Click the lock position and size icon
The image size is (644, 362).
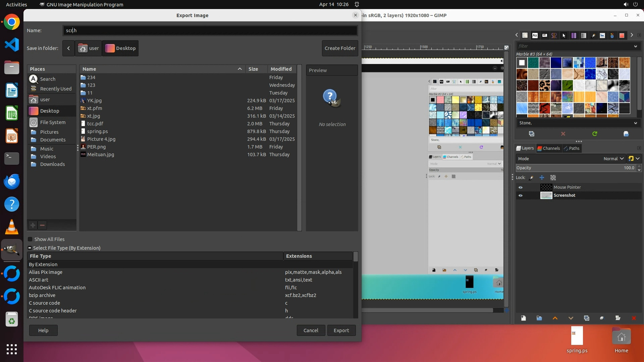[542, 178]
